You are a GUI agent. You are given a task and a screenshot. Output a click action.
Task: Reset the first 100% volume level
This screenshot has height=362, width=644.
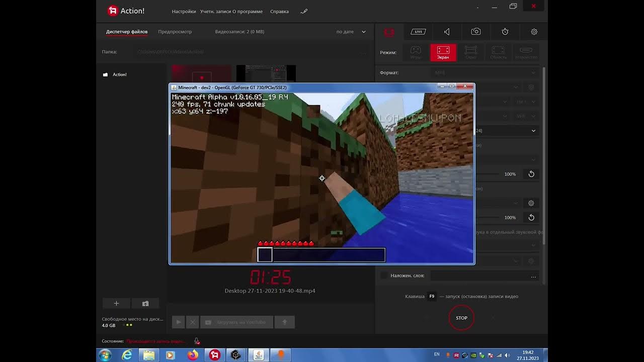click(x=531, y=174)
